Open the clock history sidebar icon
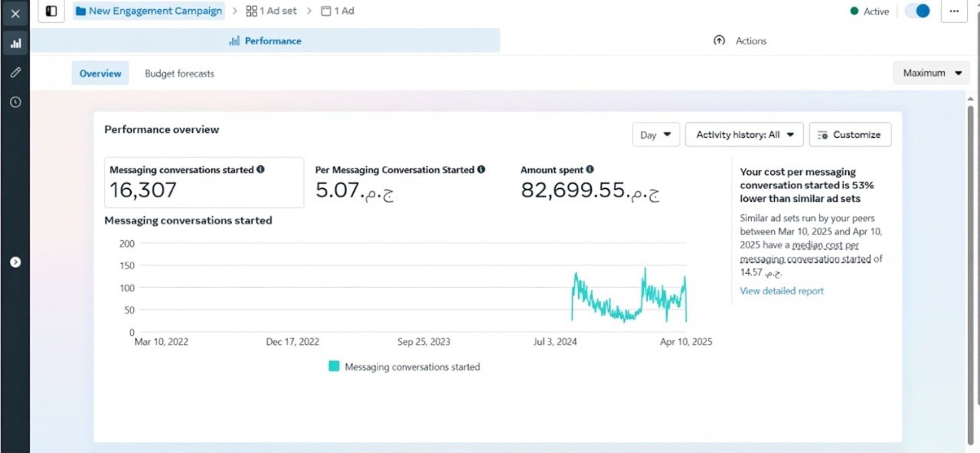This screenshot has width=980, height=453. click(x=15, y=102)
